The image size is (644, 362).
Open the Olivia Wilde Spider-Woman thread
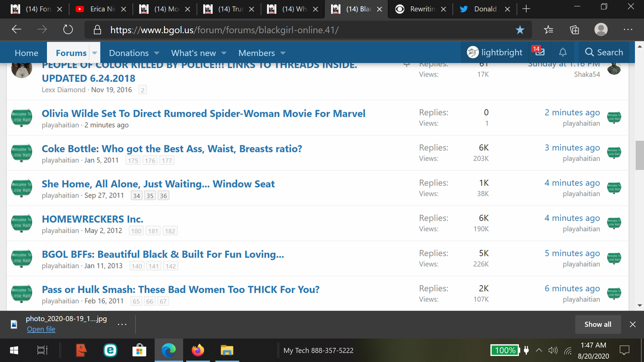(203, 113)
